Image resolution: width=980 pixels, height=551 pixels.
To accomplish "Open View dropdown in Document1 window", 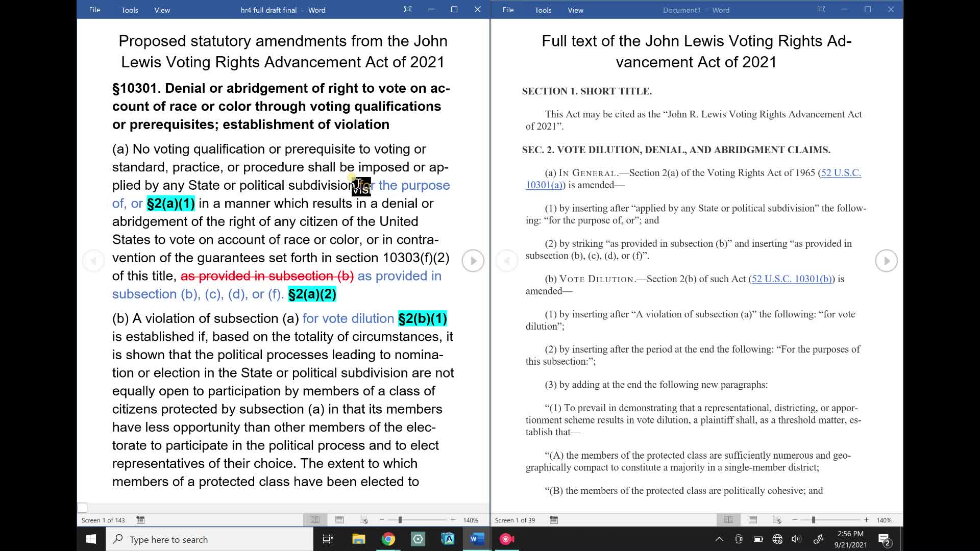I will tap(575, 10).
